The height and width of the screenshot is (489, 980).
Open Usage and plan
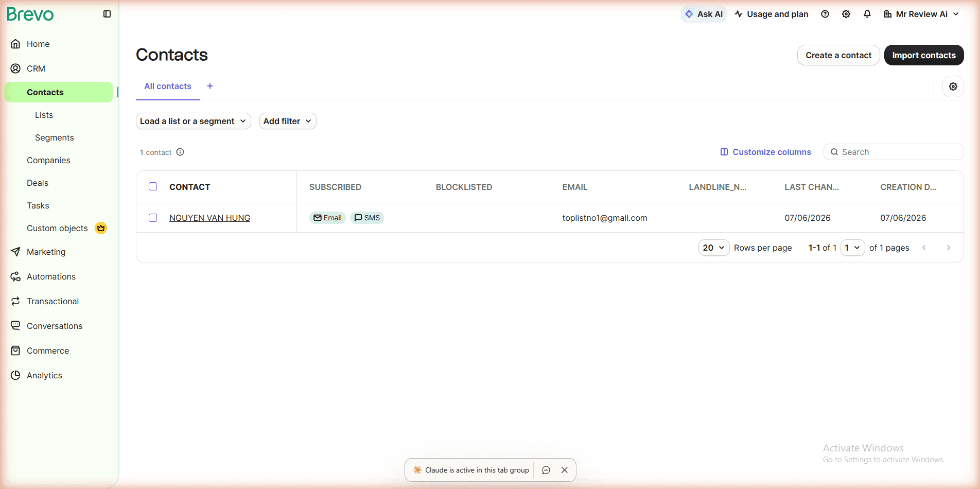[x=772, y=14]
